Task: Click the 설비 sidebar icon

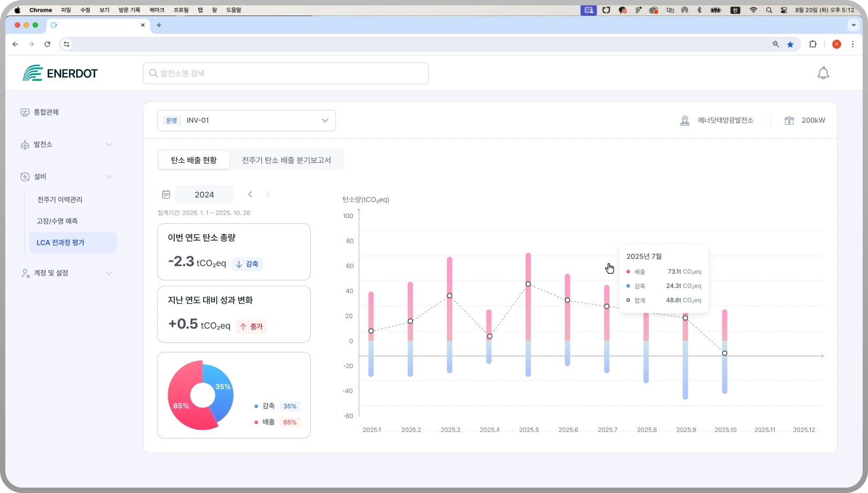Action: point(25,177)
